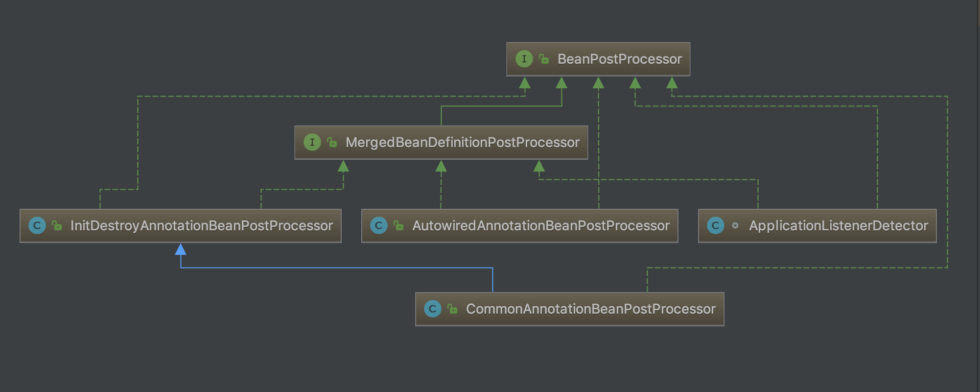The image size is (980, 392).
Task: Click class icon on CommonAnnotationBeanPostProcessor node
Action: [433, 309]
